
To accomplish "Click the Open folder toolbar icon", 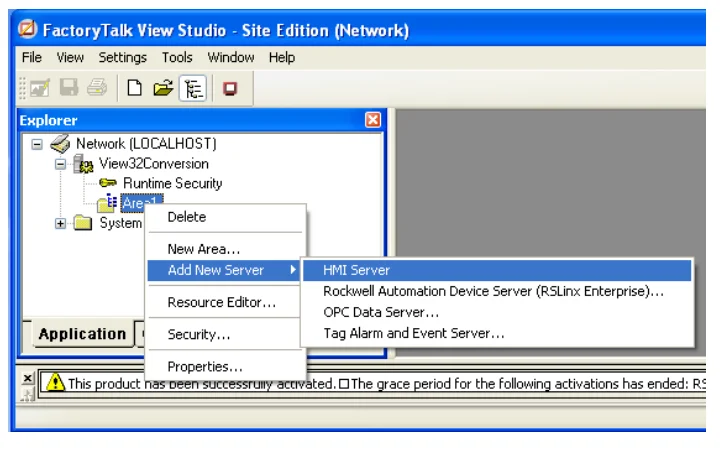I will coord(162,89).
